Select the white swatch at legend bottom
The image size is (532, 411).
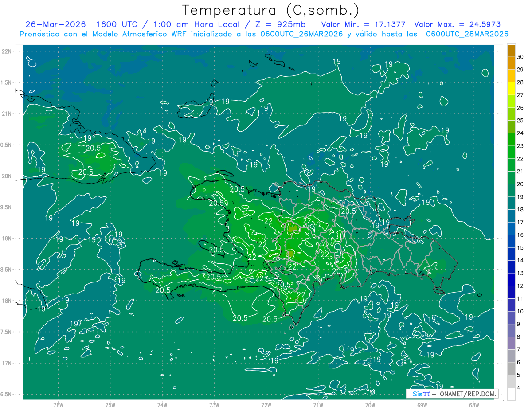[x=511, y=394]
